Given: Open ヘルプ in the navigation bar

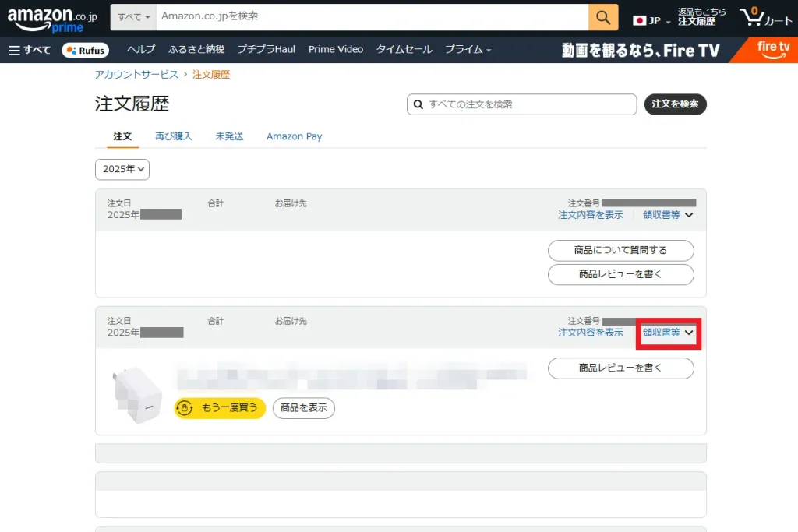Looking at the screenshot, I should tap(141, 49).
